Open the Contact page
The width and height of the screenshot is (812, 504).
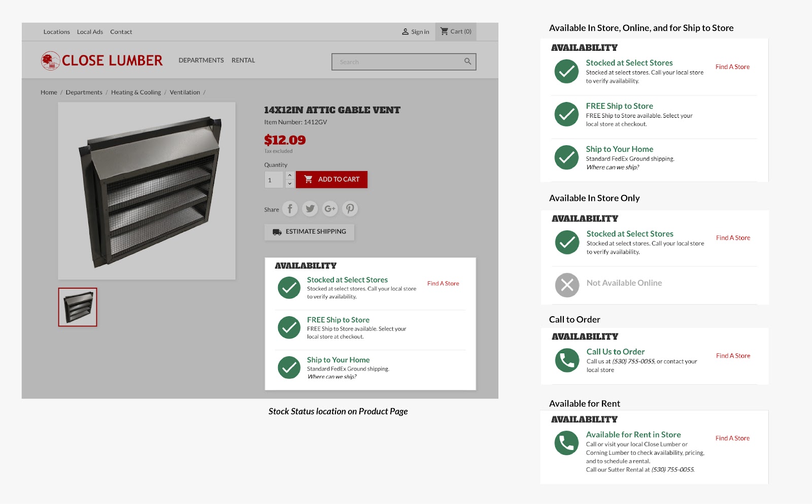(121, 32)
